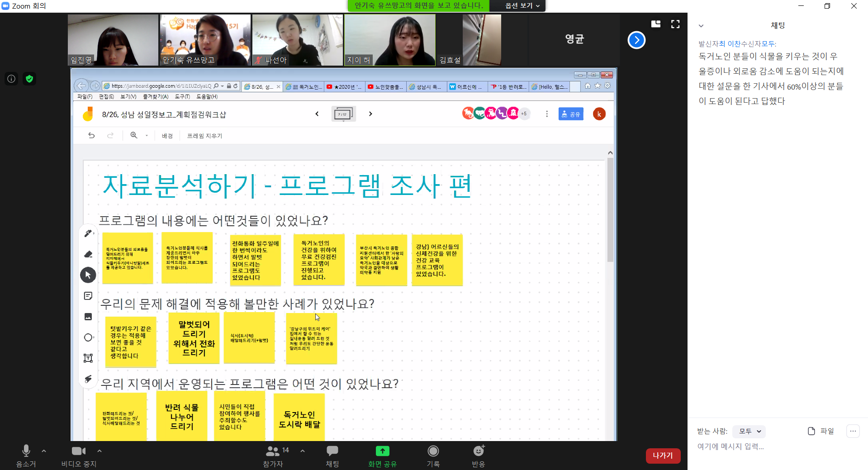Switch Zoom video layout view
The width and height of the screenshot is (868, 470).
pyautogui.click(x=656, y=24)
